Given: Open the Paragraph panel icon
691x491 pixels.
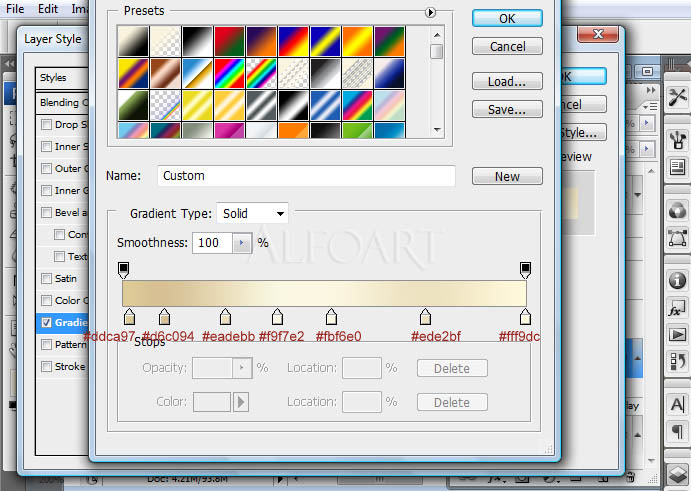Looking at the screenshot, I should pos(677,431).
